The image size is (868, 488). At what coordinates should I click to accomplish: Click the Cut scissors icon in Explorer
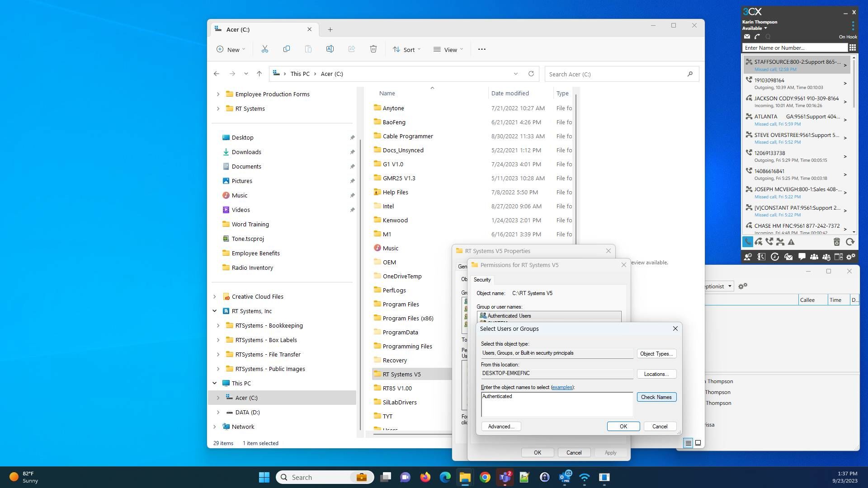265,49
